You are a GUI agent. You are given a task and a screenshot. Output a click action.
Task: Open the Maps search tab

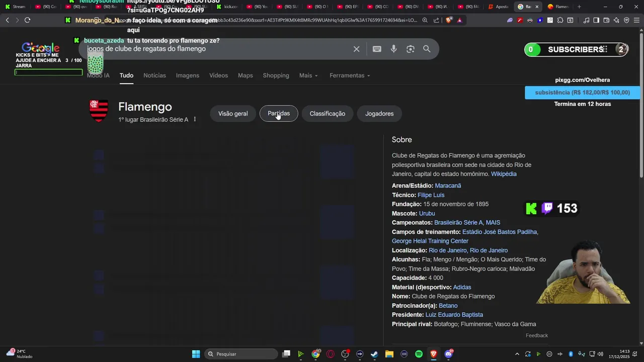pyautogui.click(x=246, y=75)
